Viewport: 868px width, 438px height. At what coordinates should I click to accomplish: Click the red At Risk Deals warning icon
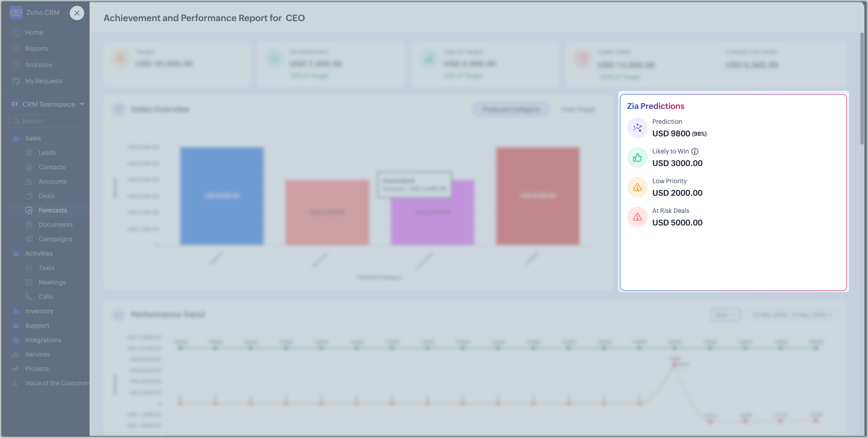pos(637,217)
